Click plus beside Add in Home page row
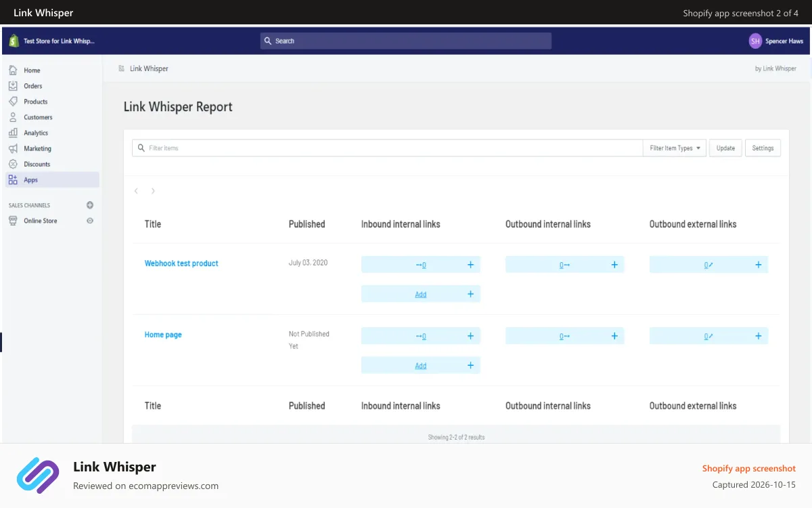This screenshot has height=508, width=812. click(x=471, y=365)
